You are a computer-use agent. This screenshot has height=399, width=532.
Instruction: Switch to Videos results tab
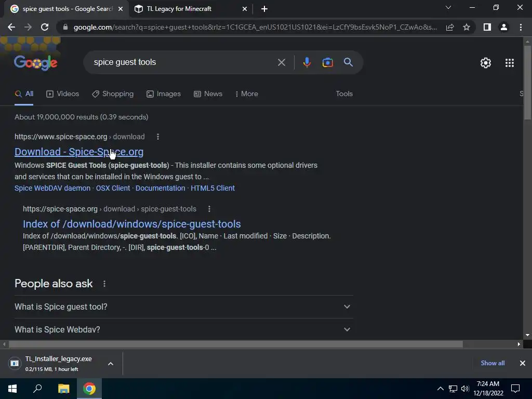point(62,94)
